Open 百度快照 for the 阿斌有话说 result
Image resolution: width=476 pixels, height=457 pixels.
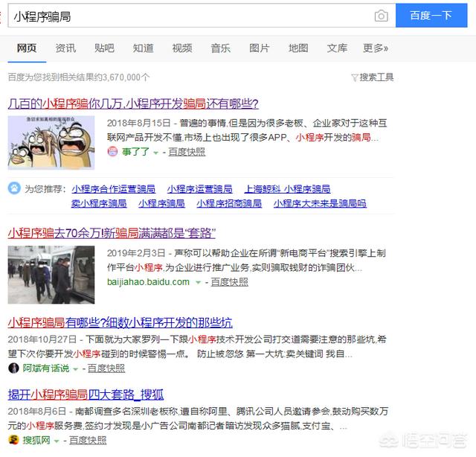pyautogui.click(x=106, y=368)
